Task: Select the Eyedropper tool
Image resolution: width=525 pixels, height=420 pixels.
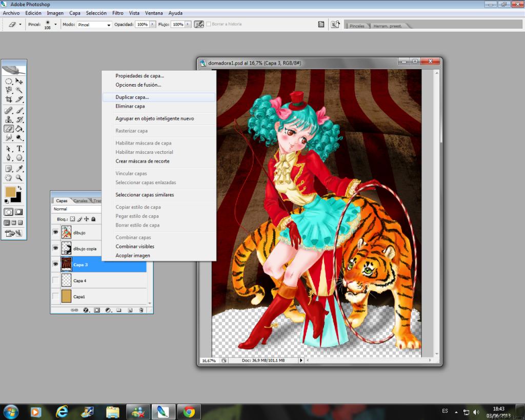Action: pos(19,169)
